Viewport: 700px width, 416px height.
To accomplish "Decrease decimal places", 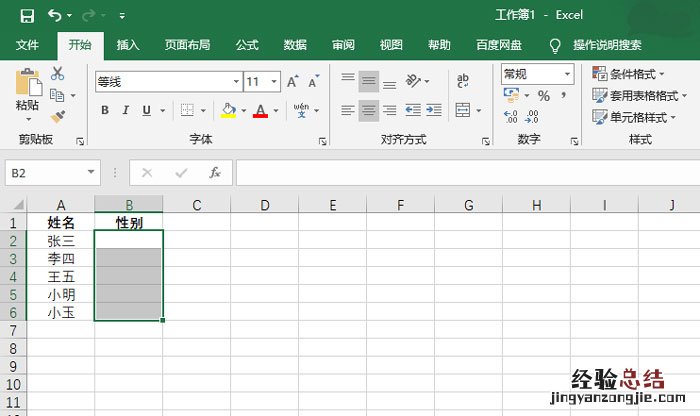I will pos(532,117).
